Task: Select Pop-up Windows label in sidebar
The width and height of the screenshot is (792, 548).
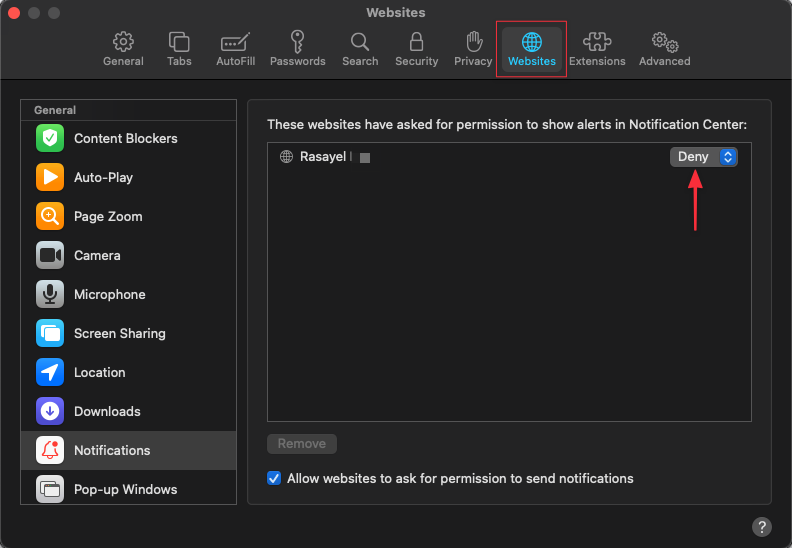Action: [125, 489]
